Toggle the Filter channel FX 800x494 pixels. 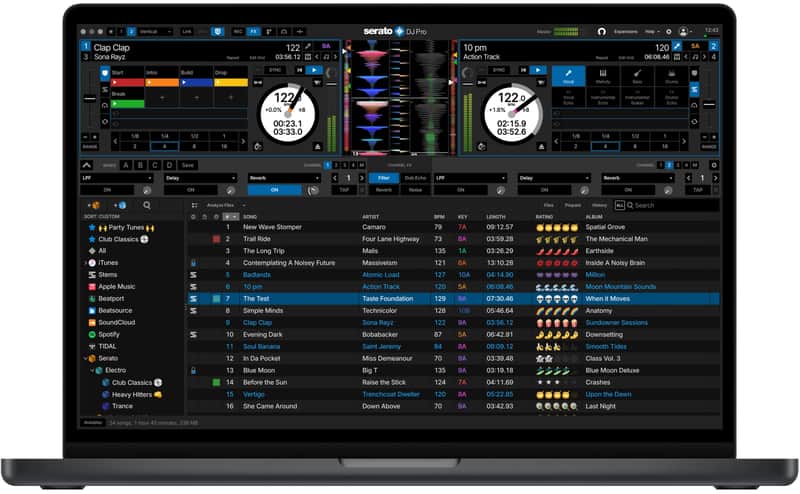pos(384,178)
